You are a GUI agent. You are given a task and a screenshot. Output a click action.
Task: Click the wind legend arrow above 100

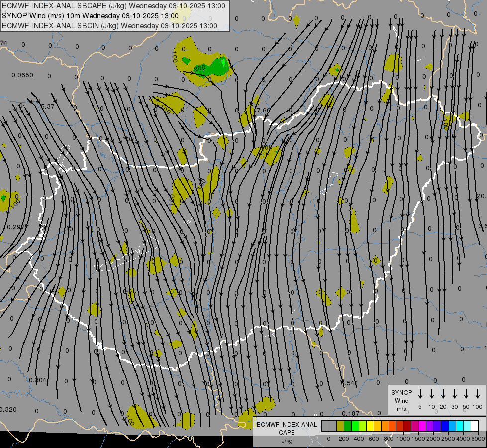tap(478, 394)
